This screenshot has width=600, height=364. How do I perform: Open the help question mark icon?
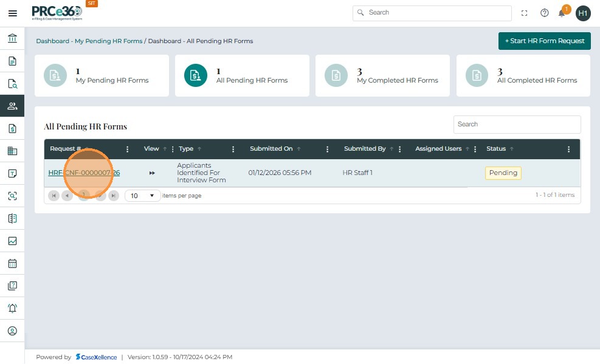(544, 13)
